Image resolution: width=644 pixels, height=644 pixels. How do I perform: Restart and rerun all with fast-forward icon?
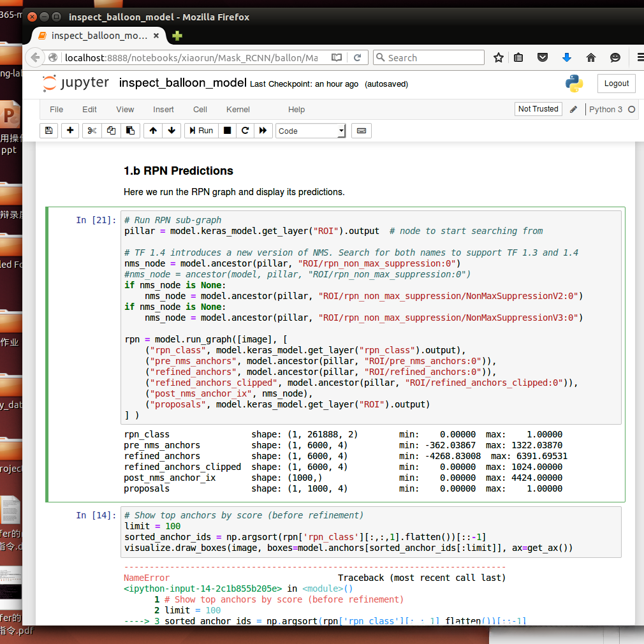pos(263,131)
